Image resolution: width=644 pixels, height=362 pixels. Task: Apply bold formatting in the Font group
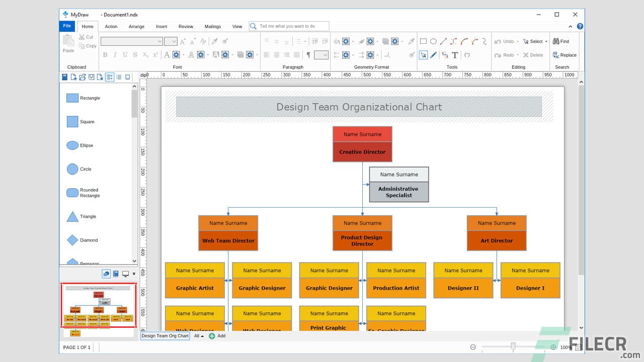(x=105, y=55)
